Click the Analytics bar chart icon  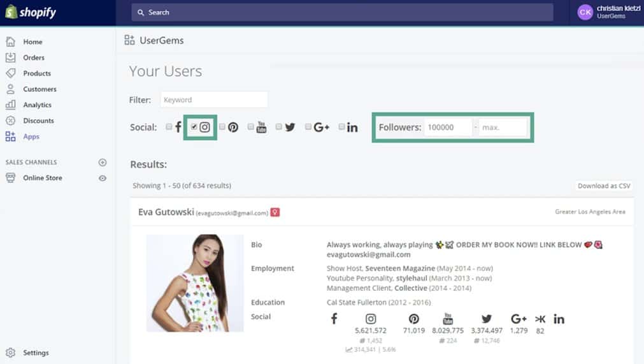coord(11,105)
